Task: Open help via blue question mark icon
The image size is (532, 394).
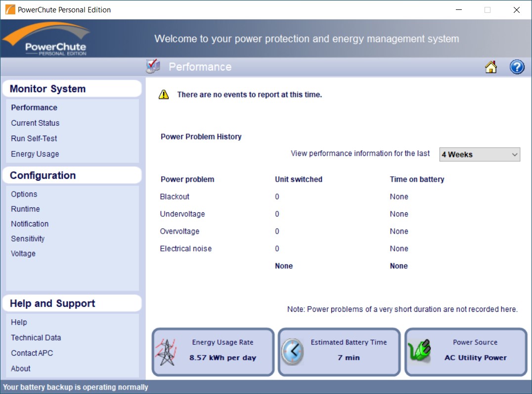Action: click(517, 67)
